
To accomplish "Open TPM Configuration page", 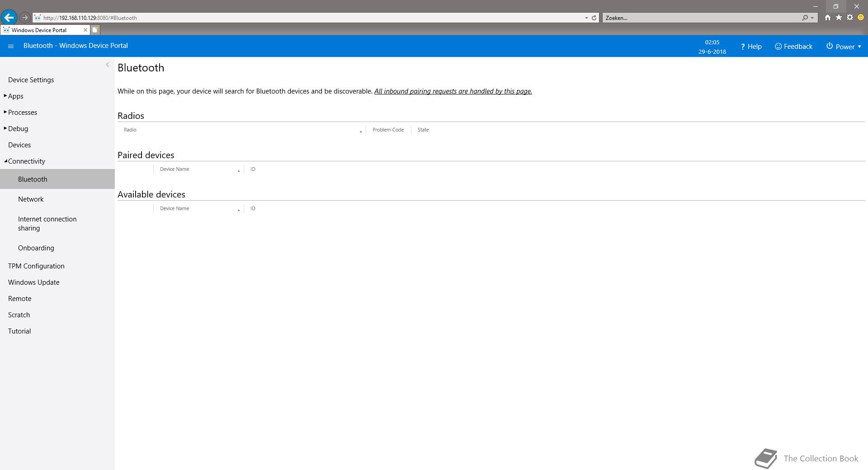I will pyautogui.click(x=36, y=266).
